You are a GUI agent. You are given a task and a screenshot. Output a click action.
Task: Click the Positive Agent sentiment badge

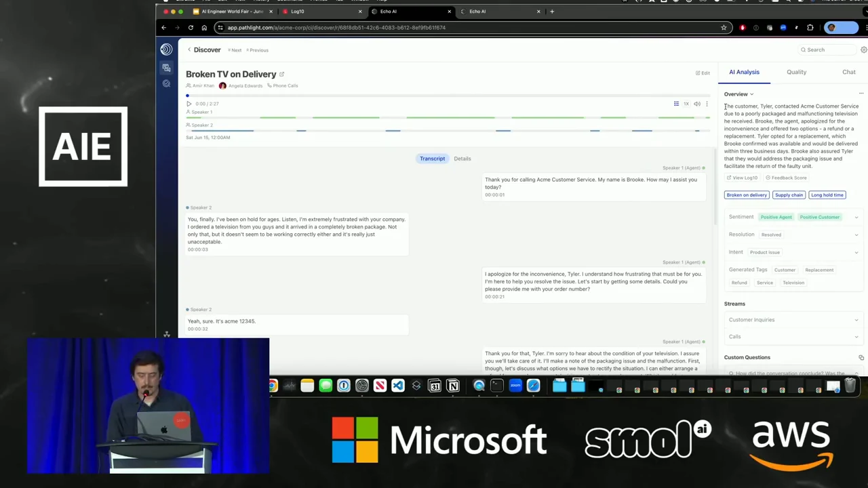[776, 217]
